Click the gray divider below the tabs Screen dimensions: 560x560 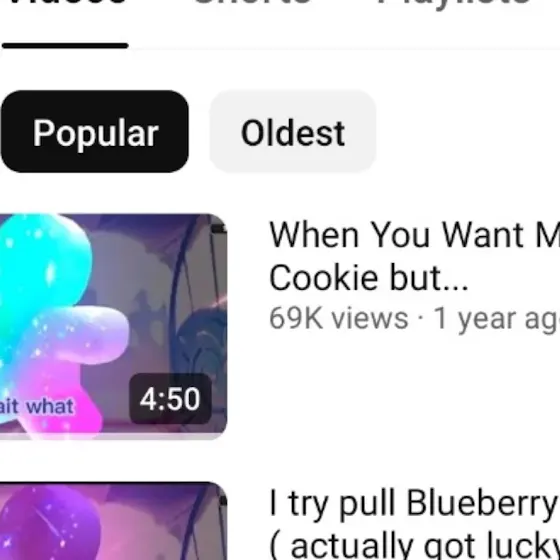[x=345, y=48]
